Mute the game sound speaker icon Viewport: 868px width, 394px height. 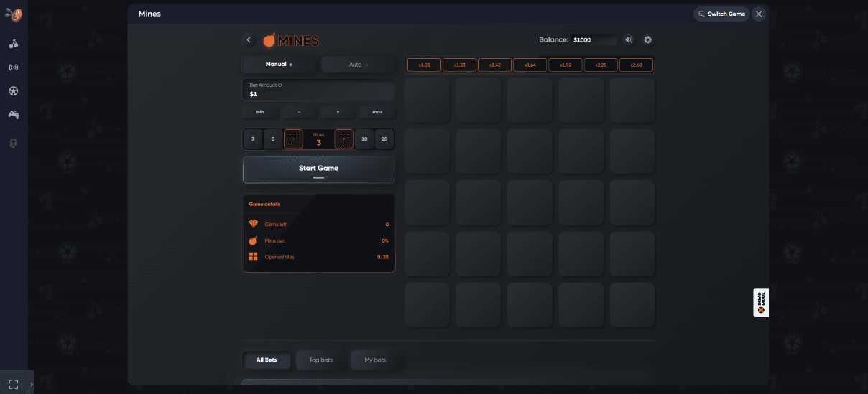coord(629,40)
